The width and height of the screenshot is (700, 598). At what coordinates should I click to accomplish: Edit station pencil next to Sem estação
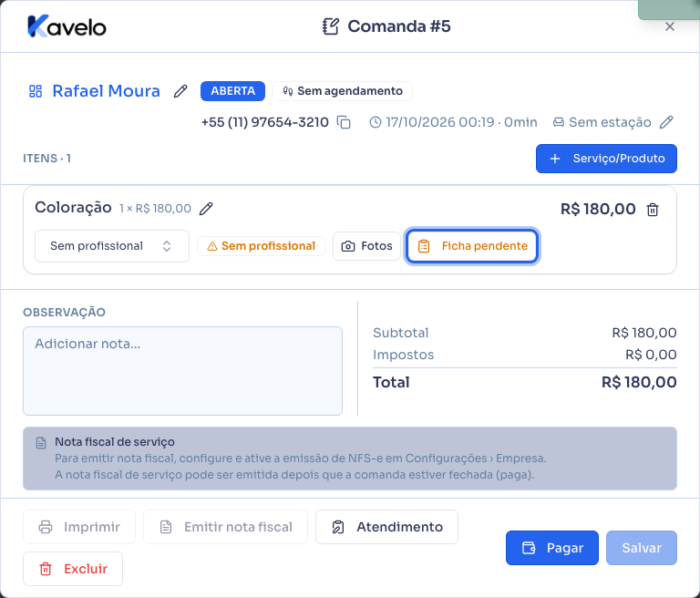pos(666,122)
